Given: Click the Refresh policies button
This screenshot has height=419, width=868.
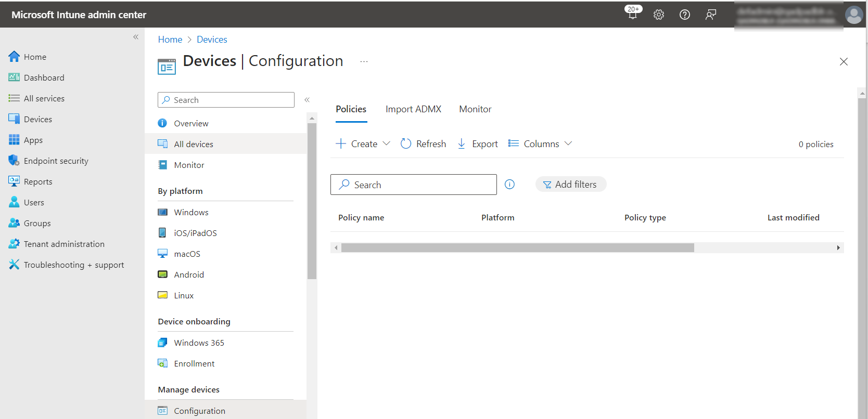Looking at the screenshot, I should (423, 144).
